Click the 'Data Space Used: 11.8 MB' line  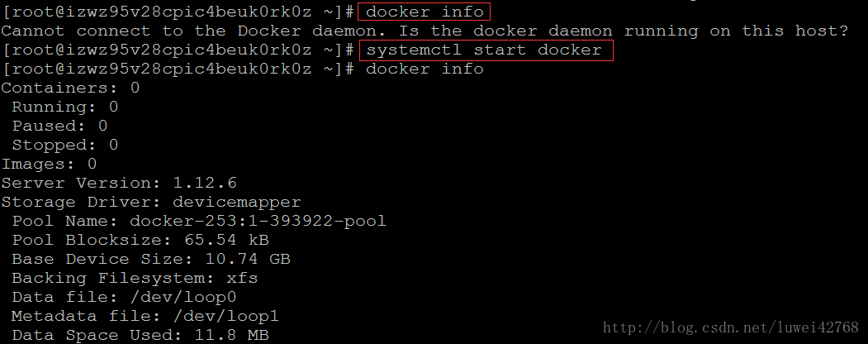[140, 335]
